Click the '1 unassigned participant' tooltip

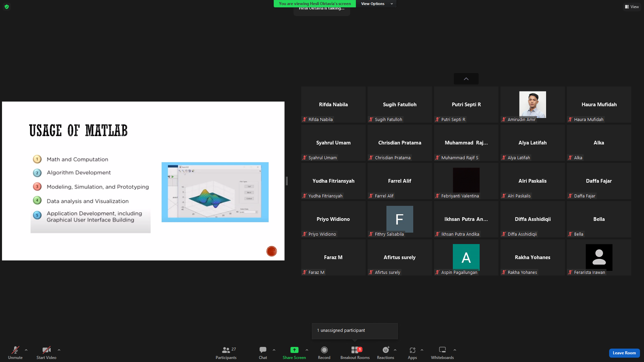point(355,331)
